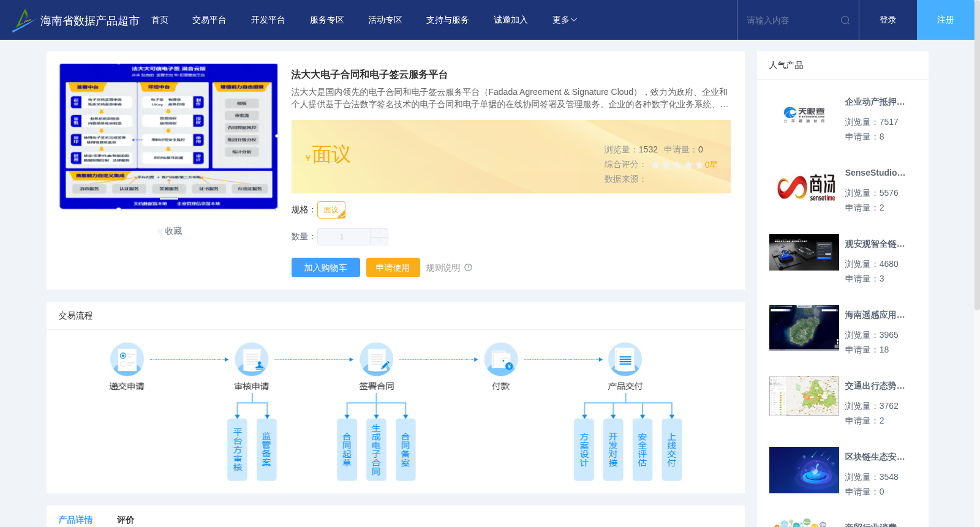The width and height of the screenshot is (980, 527).
Task: Open the 区块链生态安... product title
Action: point(875,457)
